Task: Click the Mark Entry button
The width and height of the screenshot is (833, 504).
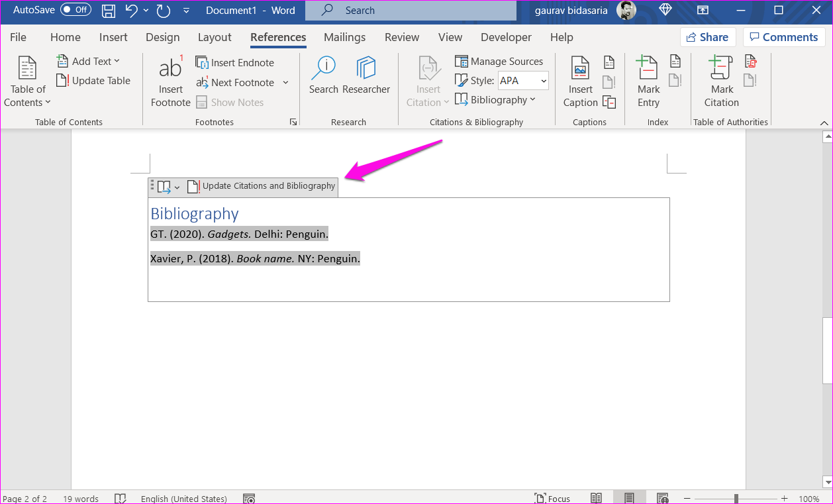Action: (x=648, y=82)
